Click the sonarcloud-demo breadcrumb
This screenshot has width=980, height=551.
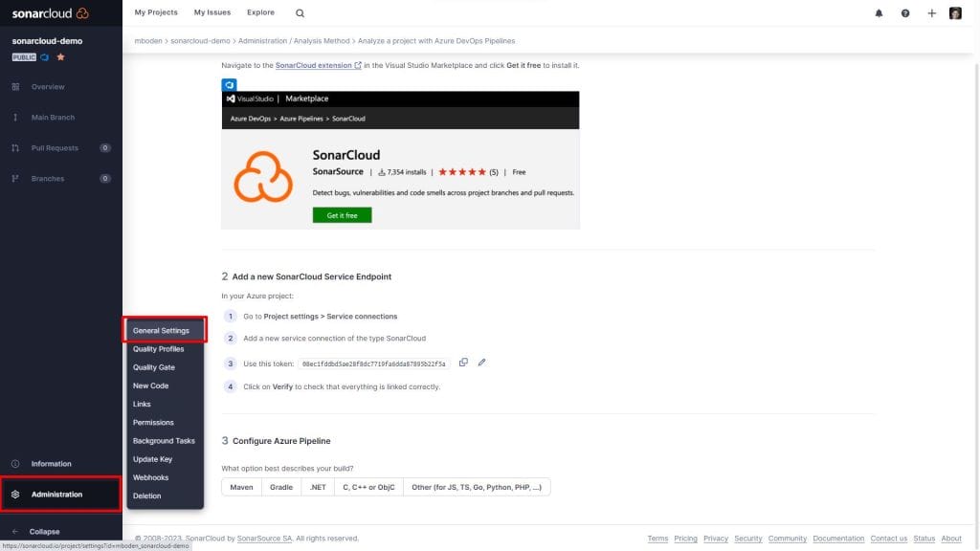[x=200, y=40]
